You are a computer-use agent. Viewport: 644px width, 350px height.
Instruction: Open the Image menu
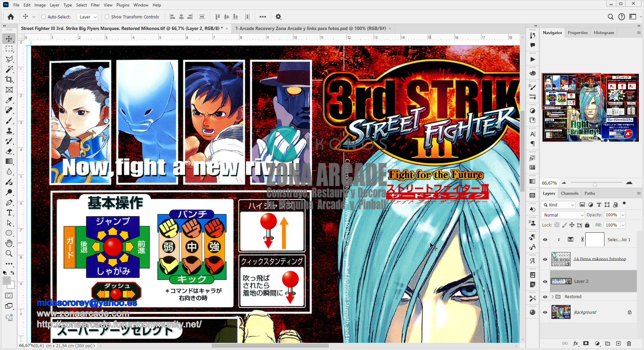(x=40, y=5)
